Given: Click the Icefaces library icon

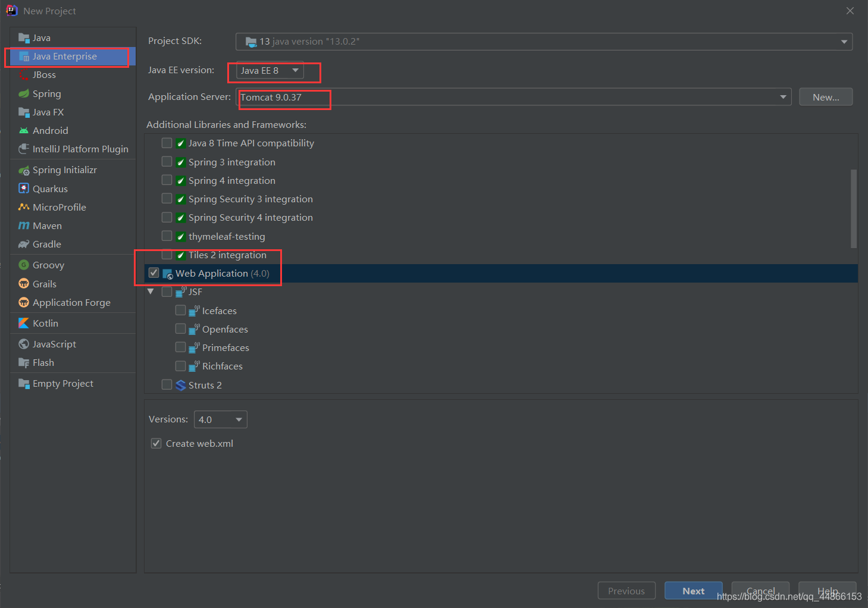Looking at the screenshot, I should click(194, 311).
